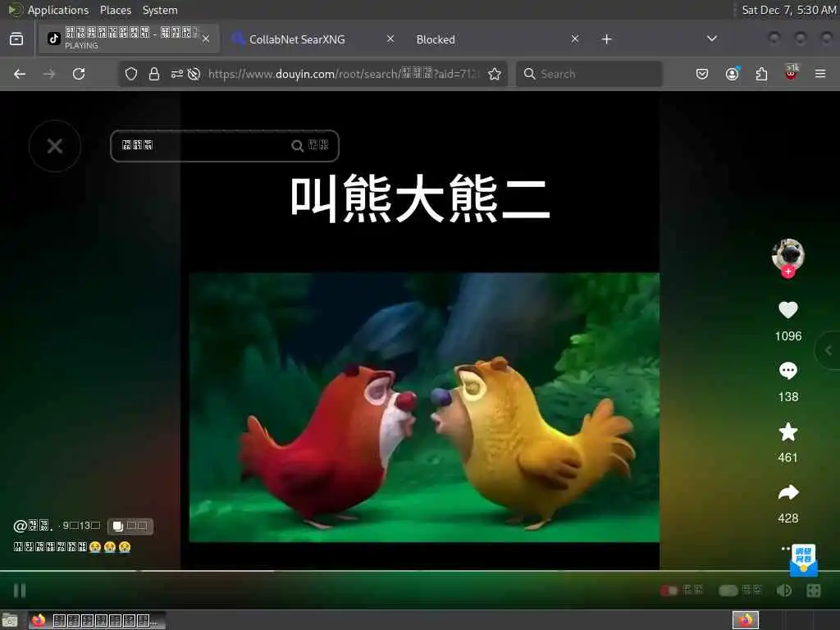Follow the author via the red plus badge
Screen dimensions: 840x630
point(787,272)
